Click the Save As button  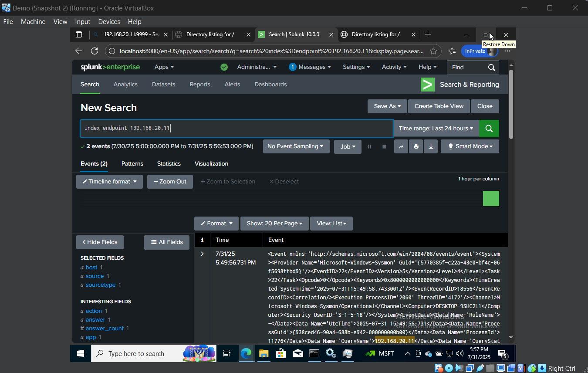click(x=387, y=106)
